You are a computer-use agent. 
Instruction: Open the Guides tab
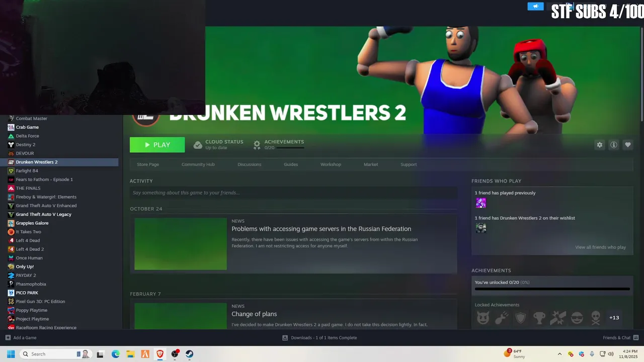point(291,164)
